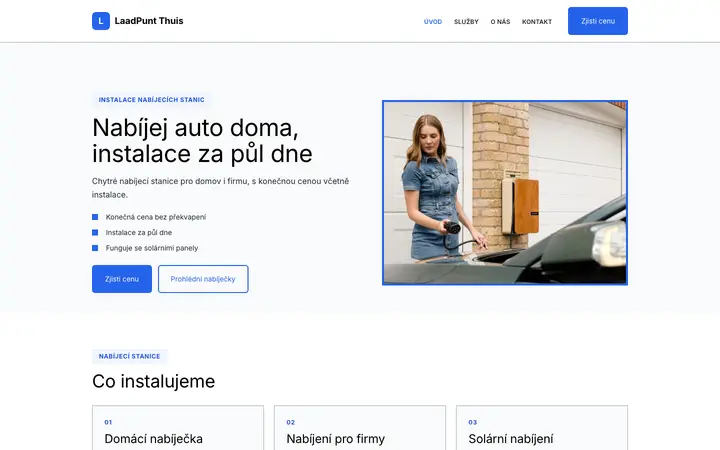Open the LaadPunt Thuis brand link
720x450 pixels.
(137, 21)
